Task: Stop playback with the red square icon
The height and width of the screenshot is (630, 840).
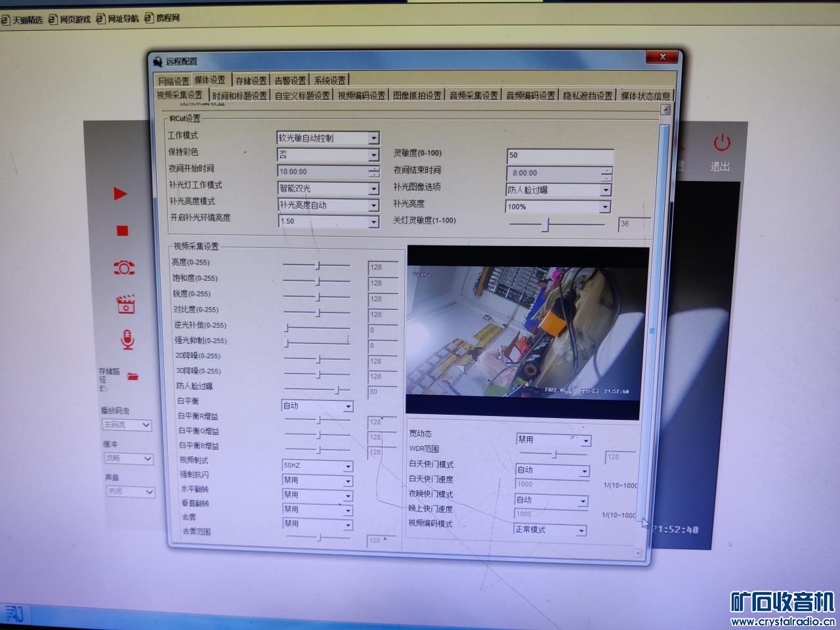Action: coord(122,230)
